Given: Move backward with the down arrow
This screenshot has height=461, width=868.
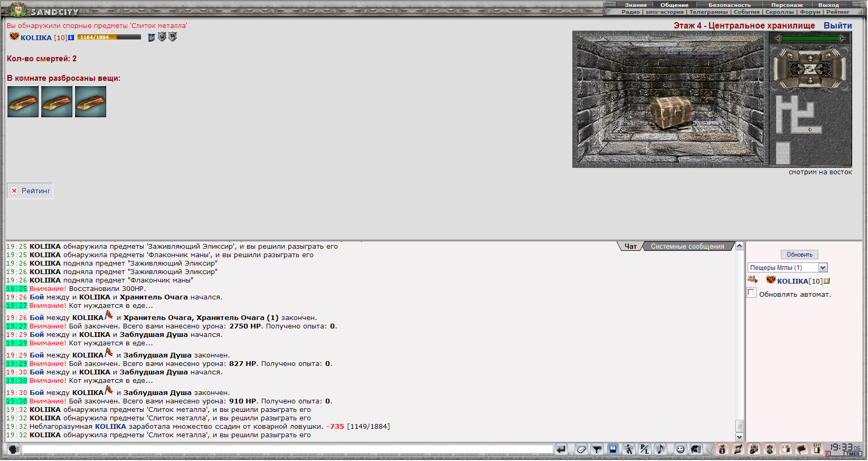Looking at the screenshot, I should 810,81.
